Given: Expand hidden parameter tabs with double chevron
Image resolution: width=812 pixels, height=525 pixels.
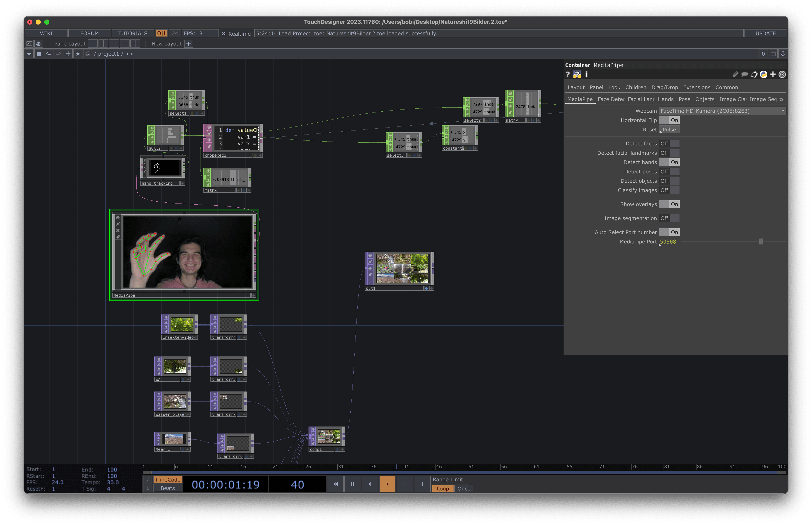Looking at the screenshot, I should pos(781,99).
